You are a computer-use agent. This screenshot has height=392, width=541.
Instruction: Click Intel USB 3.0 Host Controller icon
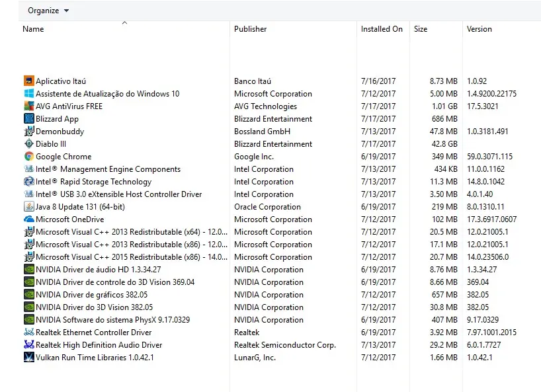29,194
